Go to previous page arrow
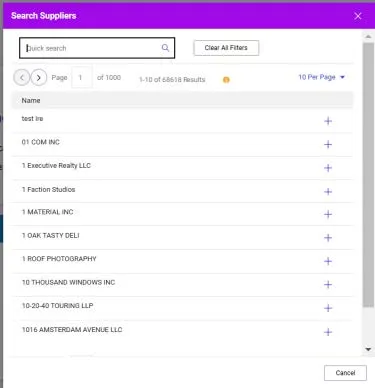 (x=22, y=78)
